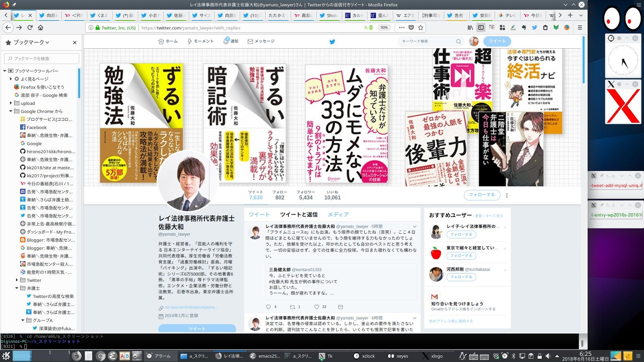Collapse the Google Chrome から folder
Screen dimensions: 644x362
(11, 111)
